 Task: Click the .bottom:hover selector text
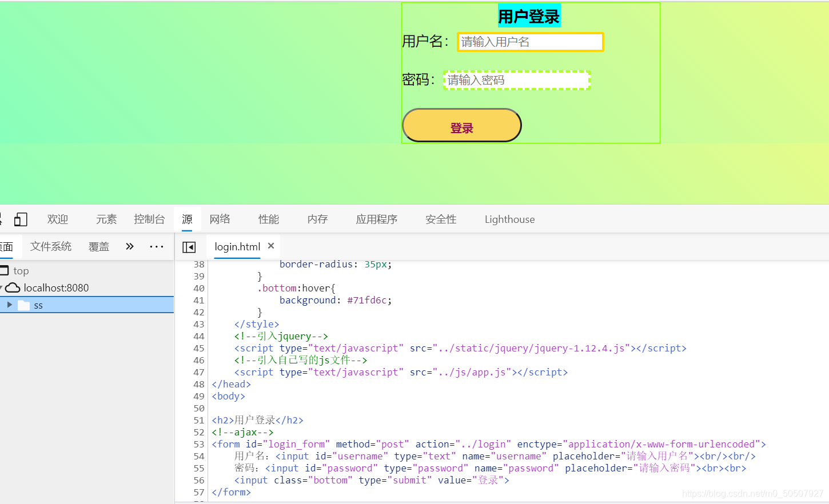(x=296, y=288)
